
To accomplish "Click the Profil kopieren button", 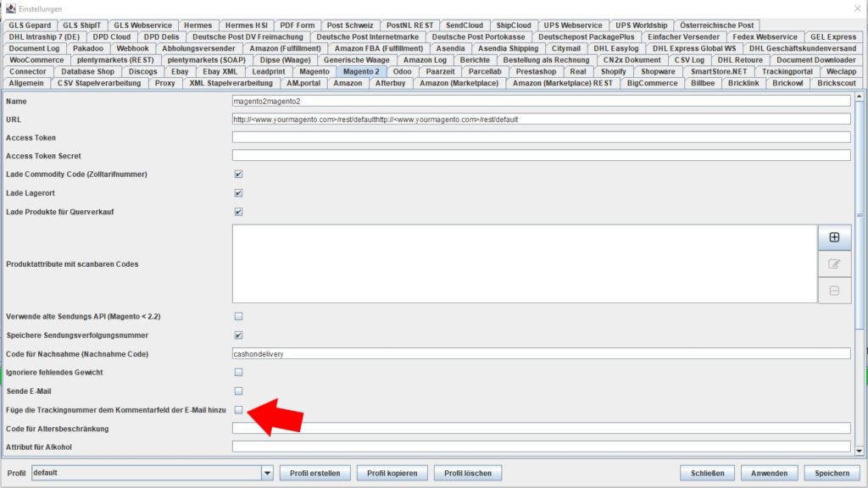I will (x=392, y=473).
